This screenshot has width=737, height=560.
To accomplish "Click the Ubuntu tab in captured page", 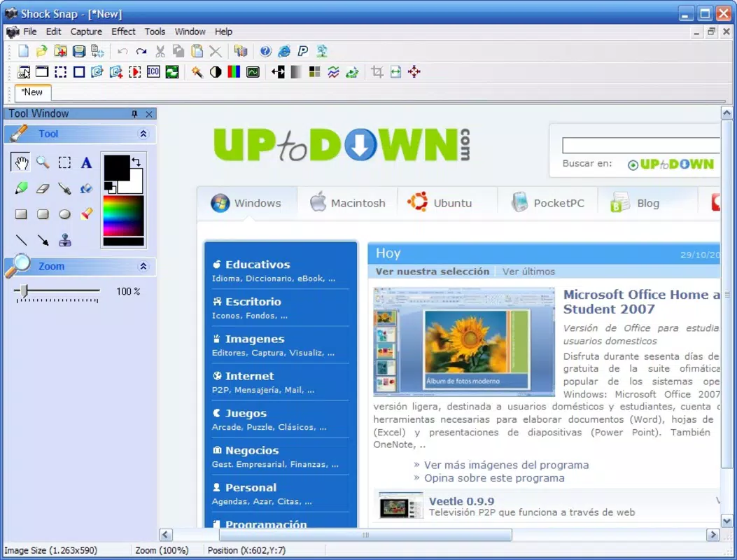I will click(x=447, y=203).
